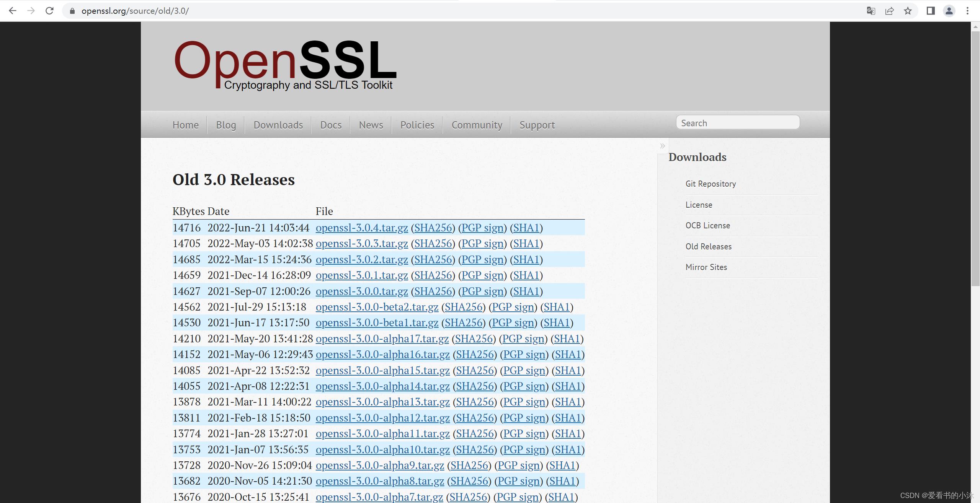Download openssl-3.0.0-alpha17.tar.gz

(382, 339)
